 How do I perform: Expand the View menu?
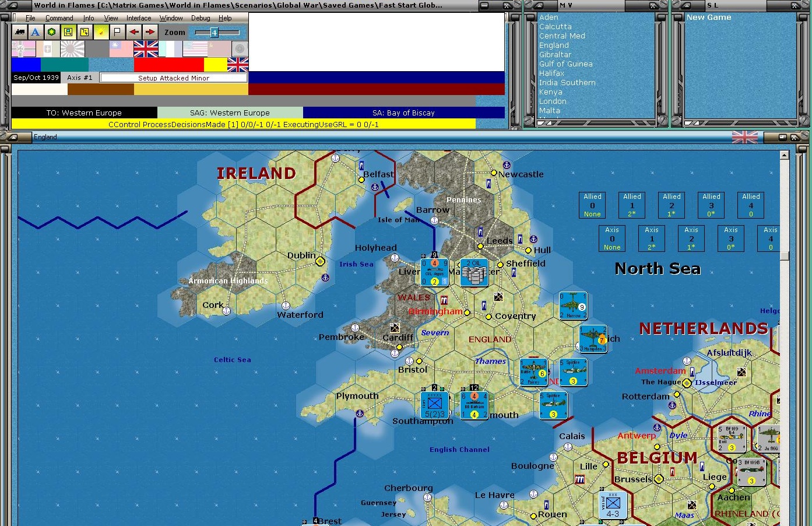111,18
